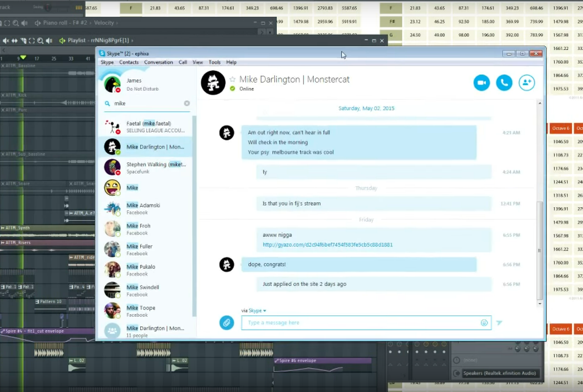583x392 pixels.
Task: Click the green Playlist speaker icon
Action: coord(62,41)
